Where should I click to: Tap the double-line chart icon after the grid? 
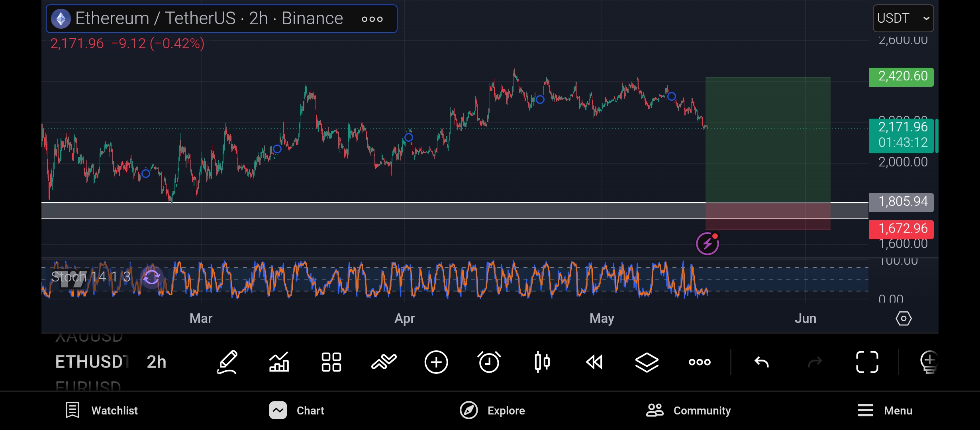tap(384, 362)
